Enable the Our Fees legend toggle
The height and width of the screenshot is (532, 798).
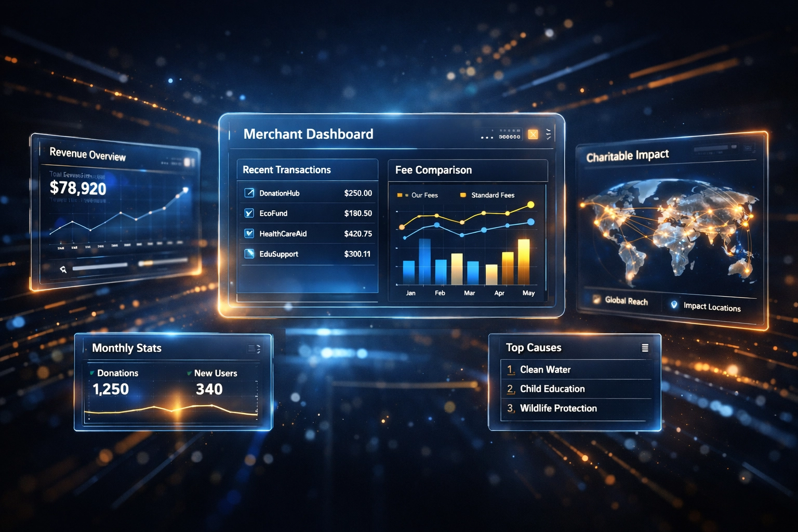tap(400, 195)
